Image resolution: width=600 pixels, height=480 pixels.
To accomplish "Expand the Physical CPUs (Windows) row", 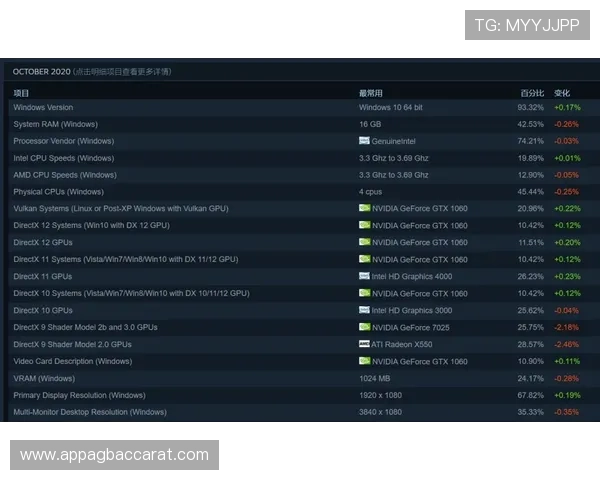I will (x=58, y=192).
